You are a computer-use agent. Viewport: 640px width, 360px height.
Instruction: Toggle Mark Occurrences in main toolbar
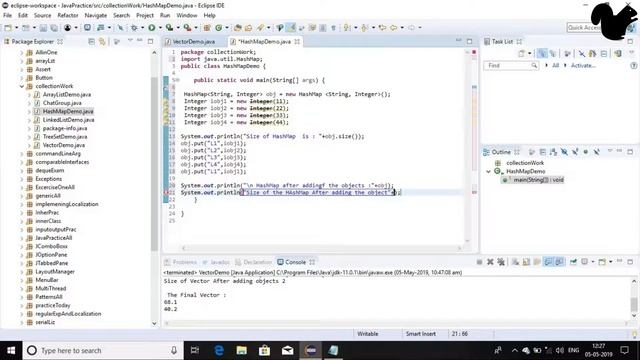[x=291, y=28]
